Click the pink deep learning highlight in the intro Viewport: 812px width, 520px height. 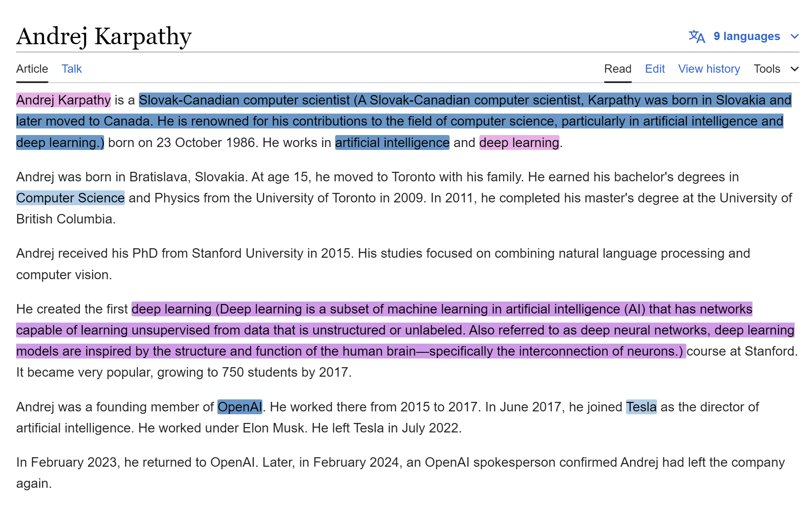pyautogui.click(x=519, y=142)
